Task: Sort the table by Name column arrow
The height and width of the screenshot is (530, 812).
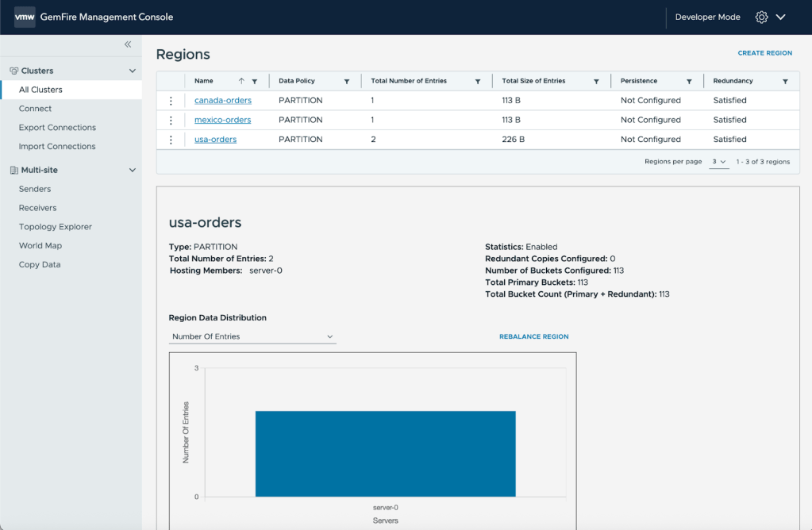Action: pyautogui.click(x=241, y=81)
